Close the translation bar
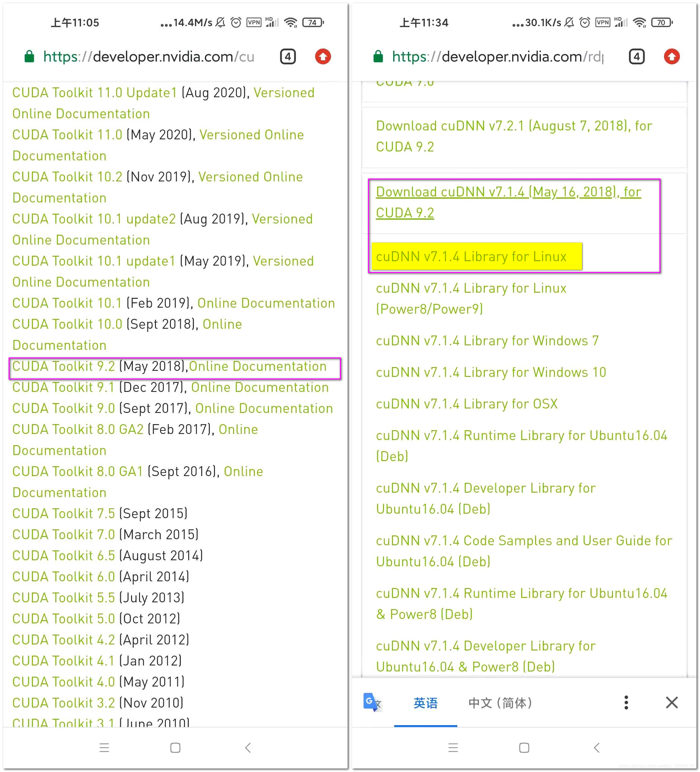 (x=672, y=703)
